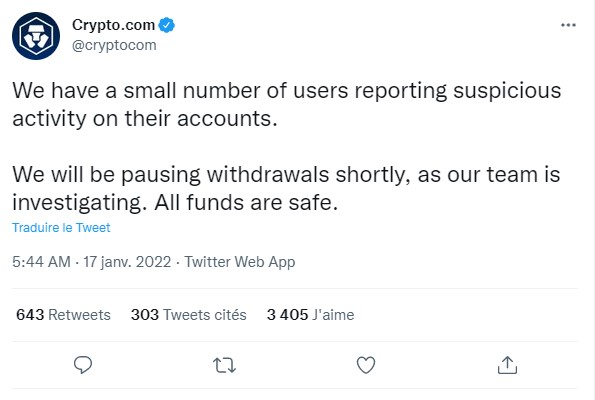The image size is (595, 400).
Task: Click the 17 janv. 2022 date
Action: [x=127, y=262]
